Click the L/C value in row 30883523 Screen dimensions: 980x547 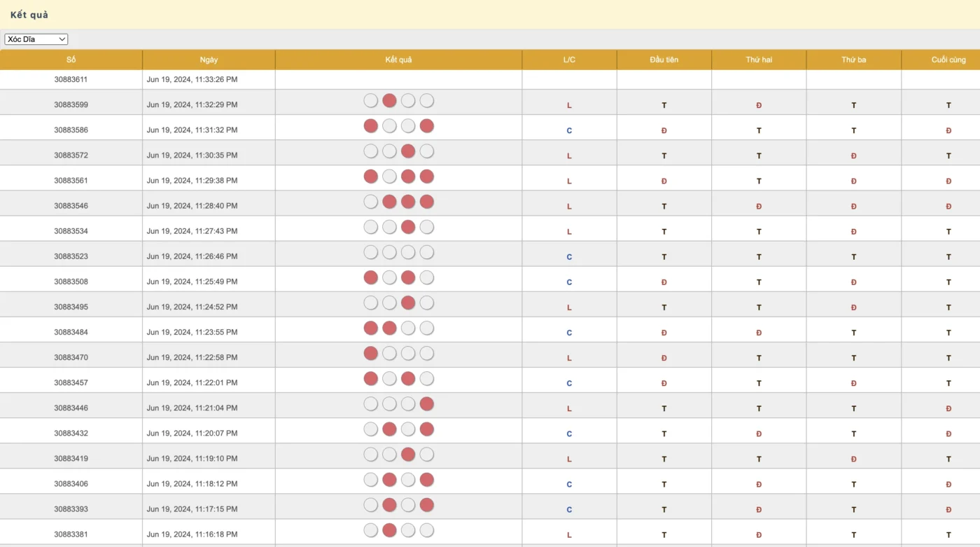pos(569,257)
